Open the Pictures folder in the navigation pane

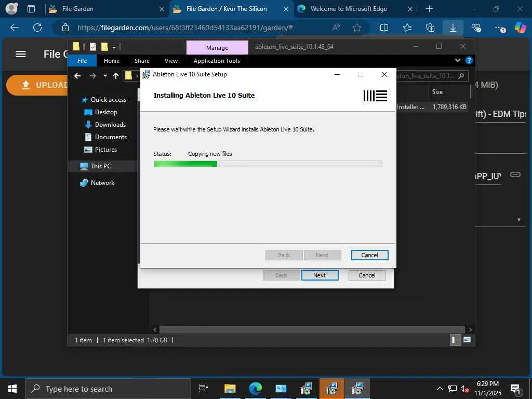[105, 150]
